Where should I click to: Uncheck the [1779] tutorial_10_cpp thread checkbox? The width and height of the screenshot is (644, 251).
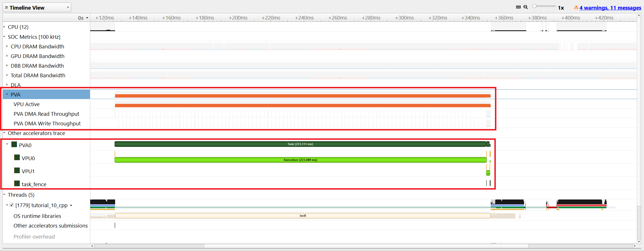click(x=12, y=205)
